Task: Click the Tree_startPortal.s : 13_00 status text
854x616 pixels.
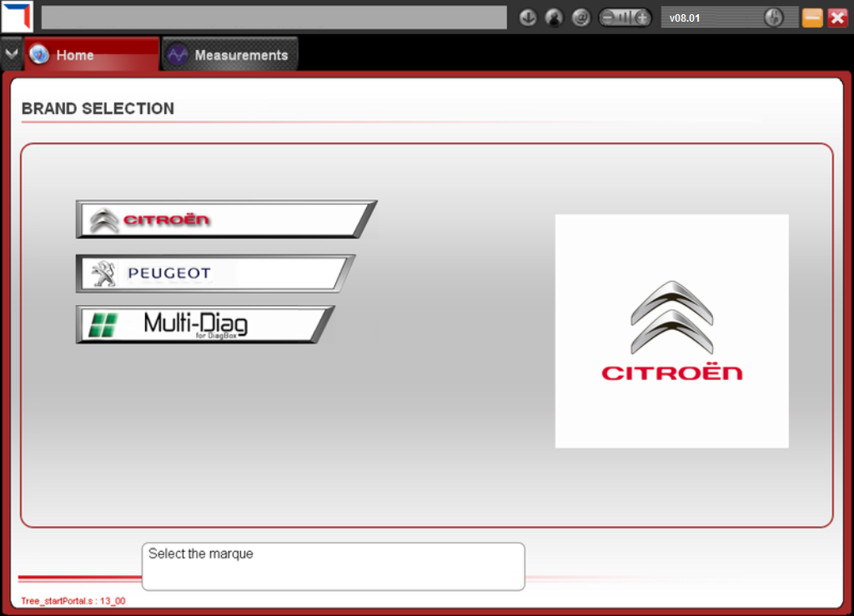Action: coord(73,601)
